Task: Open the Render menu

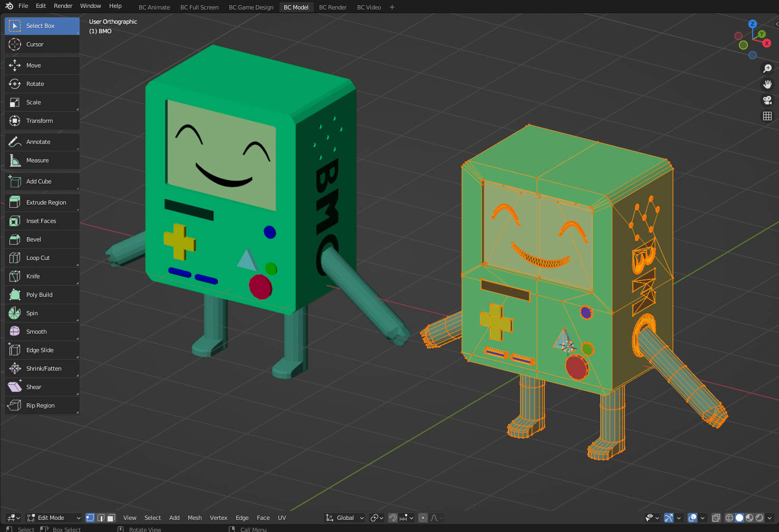Action: [x=63, y=6]
